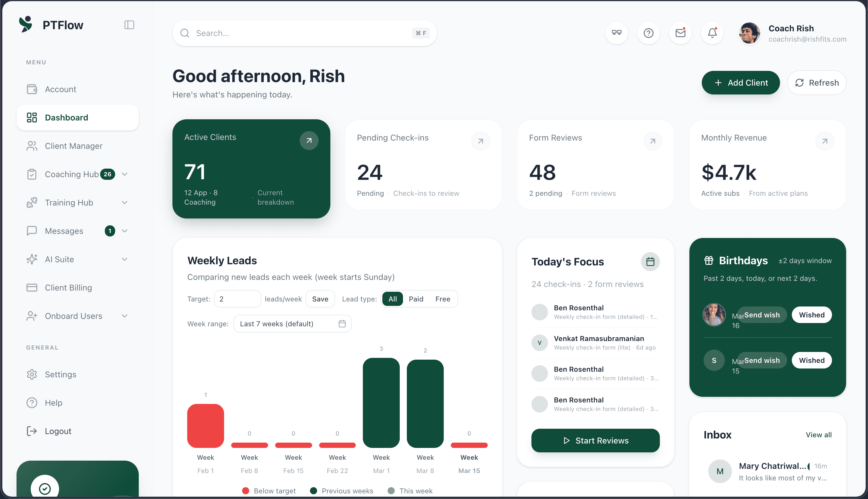Open Settings in the sidebar

click(77, 374)
